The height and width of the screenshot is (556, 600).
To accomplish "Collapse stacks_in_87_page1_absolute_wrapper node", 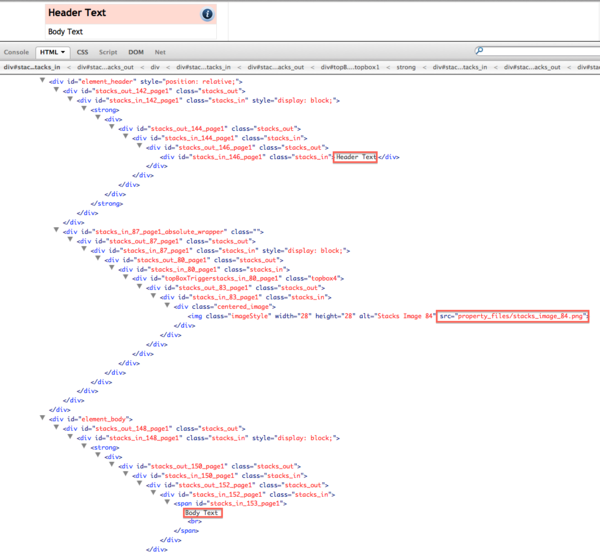I will point(56,230).
